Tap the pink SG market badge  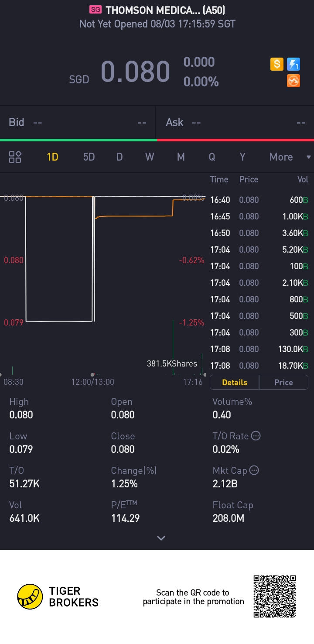tap(95, 10)
